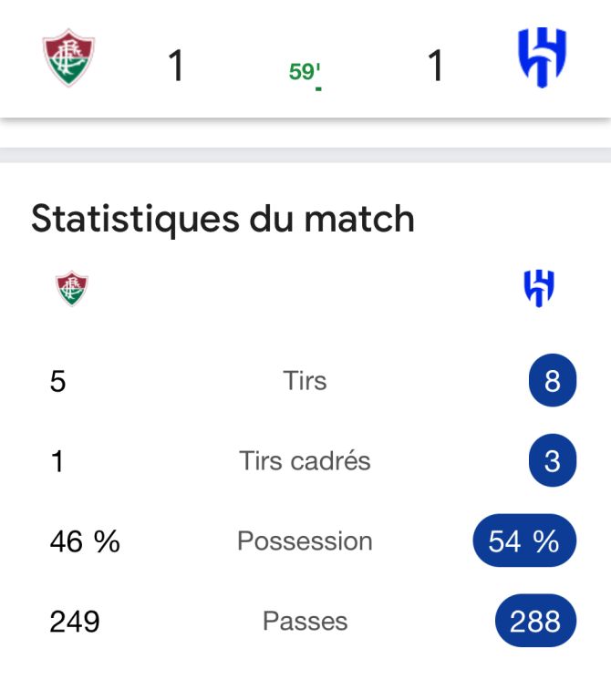This screenshot has width=611, height=700.
Task: Select Fluminense's 1 shot on target value
Action: [x=57, y=461]
